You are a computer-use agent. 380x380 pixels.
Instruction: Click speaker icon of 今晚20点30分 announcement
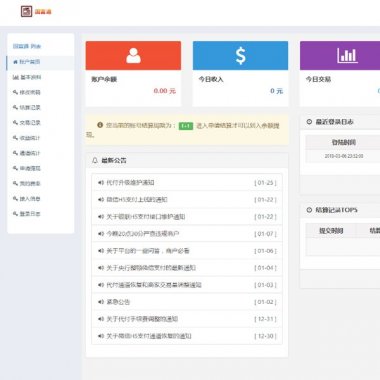click(x=101, y=234)
